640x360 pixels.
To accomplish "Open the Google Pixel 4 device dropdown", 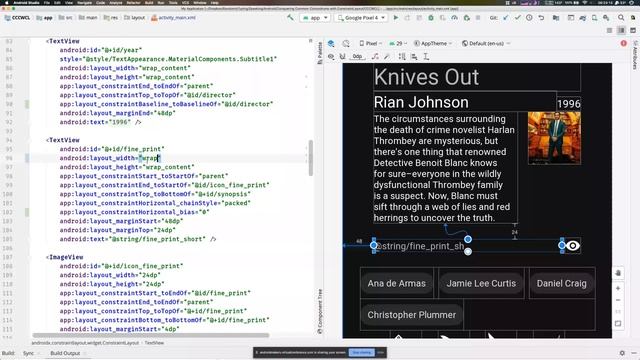I will pos(361,18).
